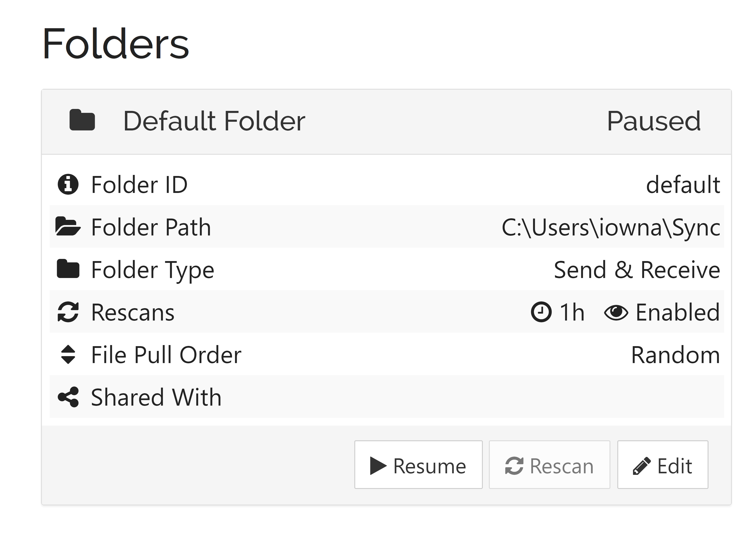Viewport: 756px width, 533px height.
Task: Click the Folder ID info icon
Action: [x=68, y=184]
